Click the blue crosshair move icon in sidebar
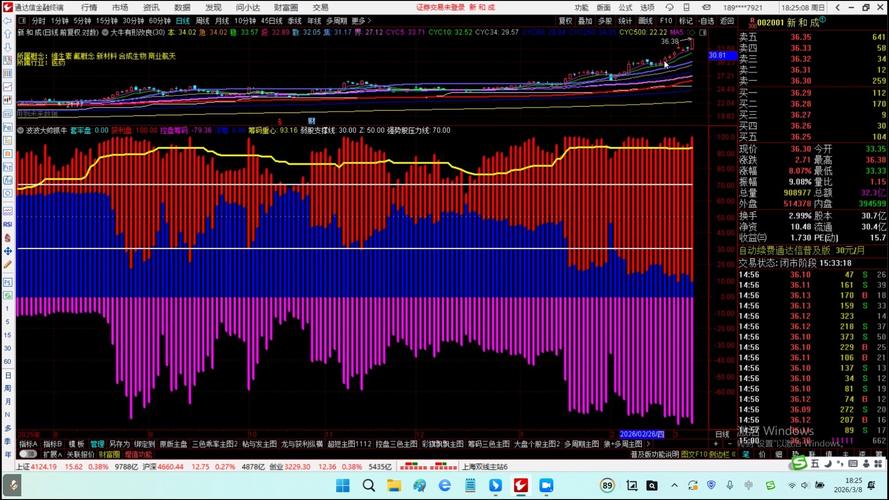The image size is (889, 500). pyautogui.click(x=8, y=251)
